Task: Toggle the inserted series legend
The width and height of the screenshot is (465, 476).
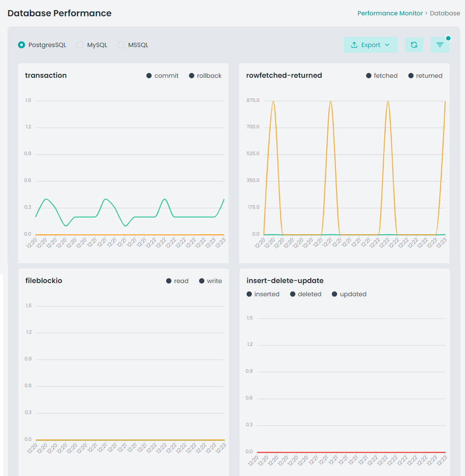Action: click(x=263, y=294)
